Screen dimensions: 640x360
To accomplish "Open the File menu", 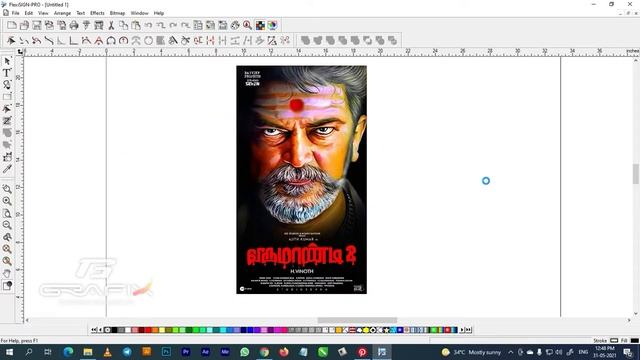I will [x=15, y=13].
